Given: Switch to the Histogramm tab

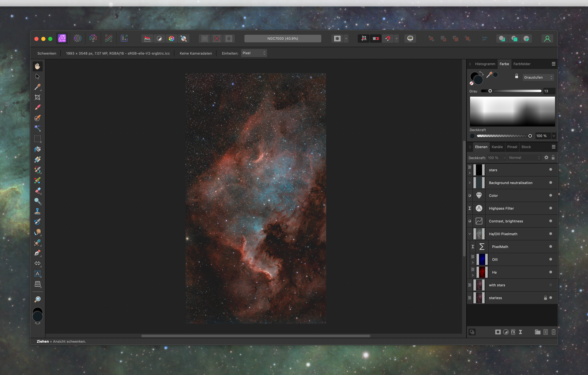Looking at the screenshot, I should coord(485,64).
